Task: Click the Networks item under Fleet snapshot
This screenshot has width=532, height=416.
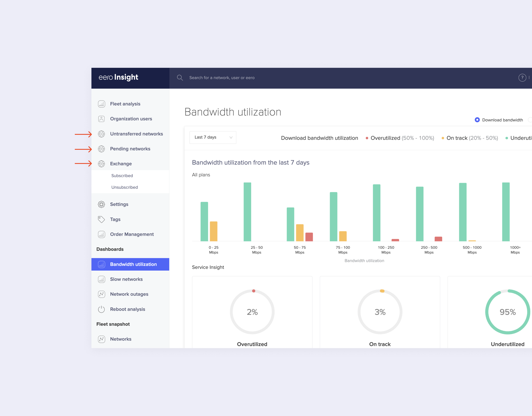Action: pos(121,339)
